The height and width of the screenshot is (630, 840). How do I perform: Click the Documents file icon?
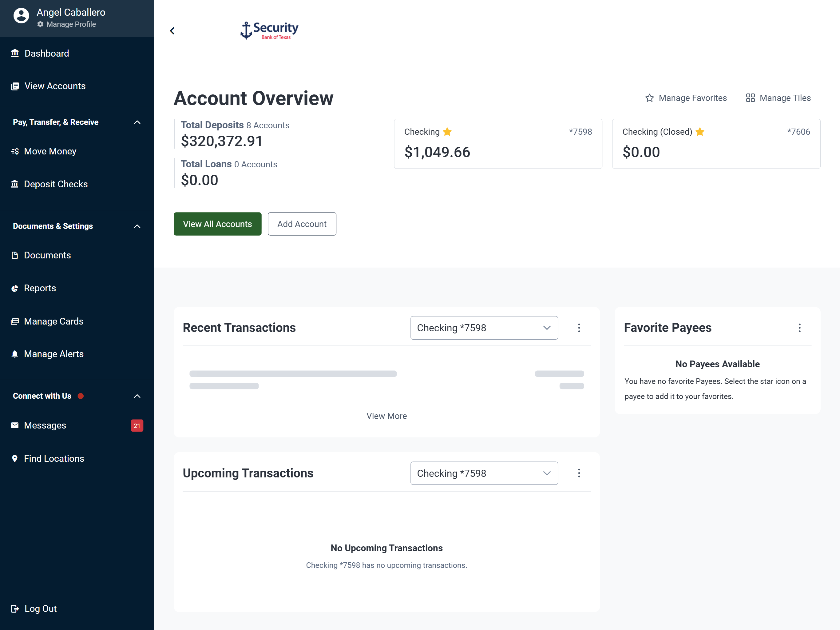(15, 255)
